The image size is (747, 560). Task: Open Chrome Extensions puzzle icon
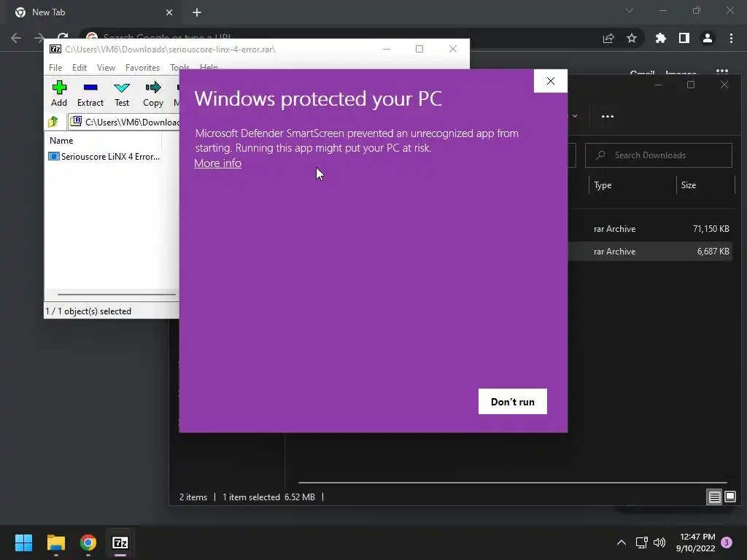click(x=661, y=38)
